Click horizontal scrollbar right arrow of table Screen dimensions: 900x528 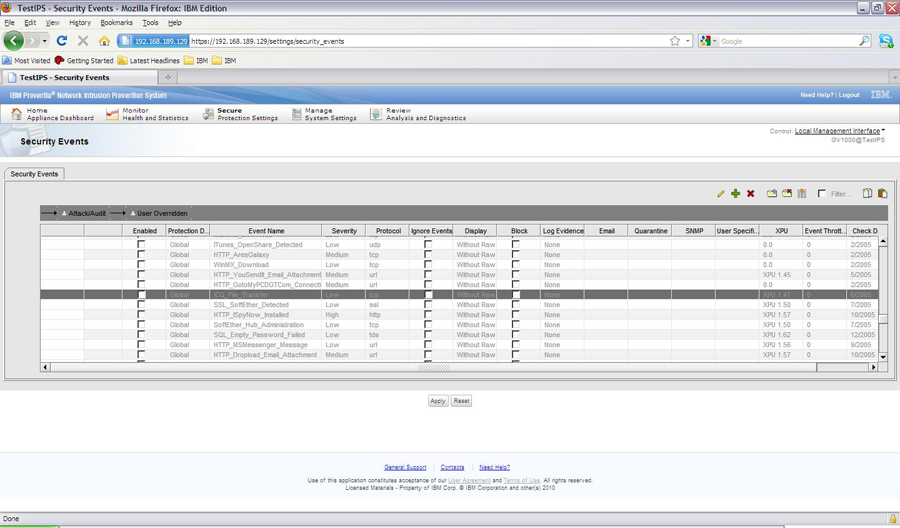pos(874,367)
